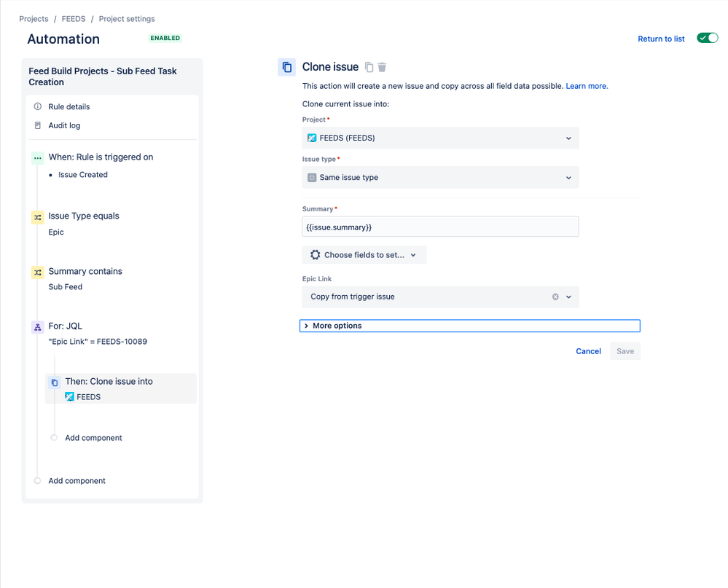This screenshot has width=728, height=588.
Task: Select the Sub Feed condition value
Action: [x=66, y=287]
